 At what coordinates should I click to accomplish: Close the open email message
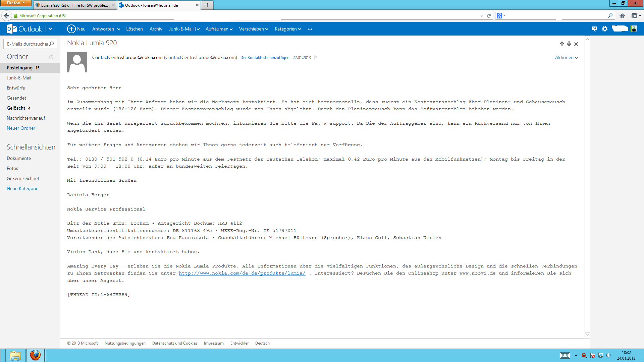click(576, 44)
